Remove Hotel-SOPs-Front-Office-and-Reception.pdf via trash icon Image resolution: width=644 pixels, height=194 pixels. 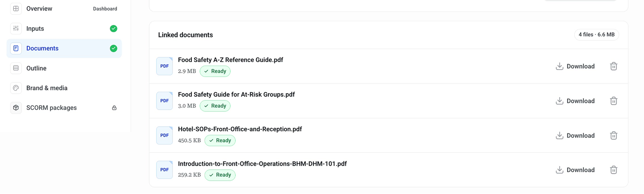613,135
